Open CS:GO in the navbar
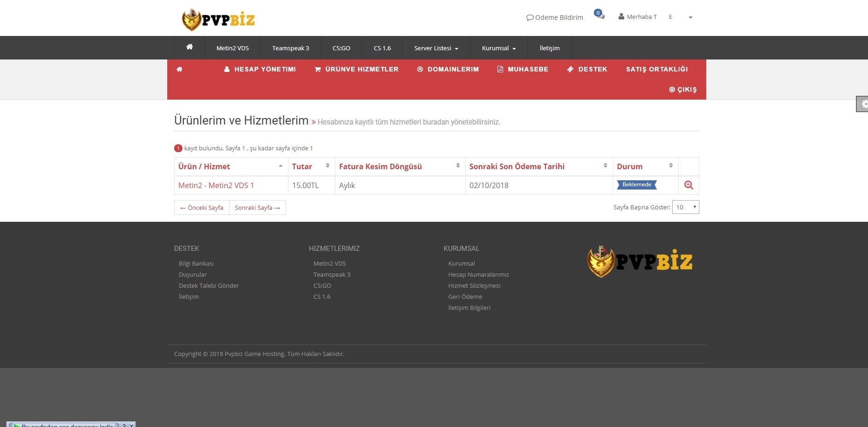The height and width of the screenshot is (427, 868). (341, 48)
